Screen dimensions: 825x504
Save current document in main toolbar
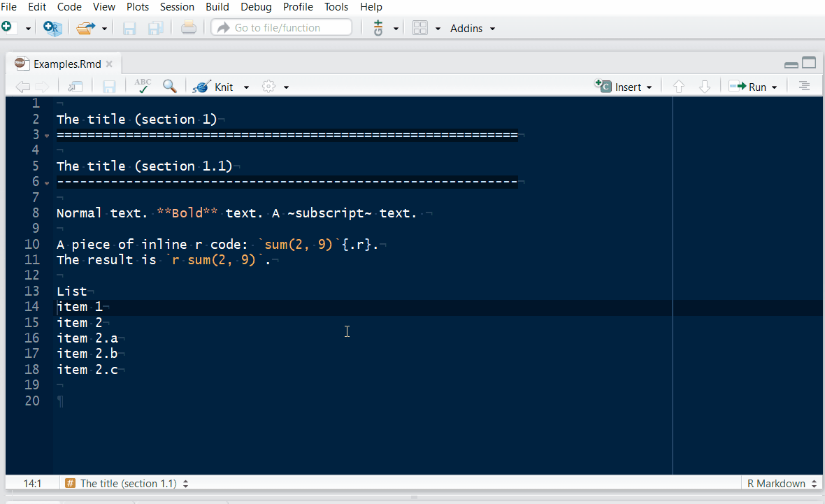(x=129, y=28)
